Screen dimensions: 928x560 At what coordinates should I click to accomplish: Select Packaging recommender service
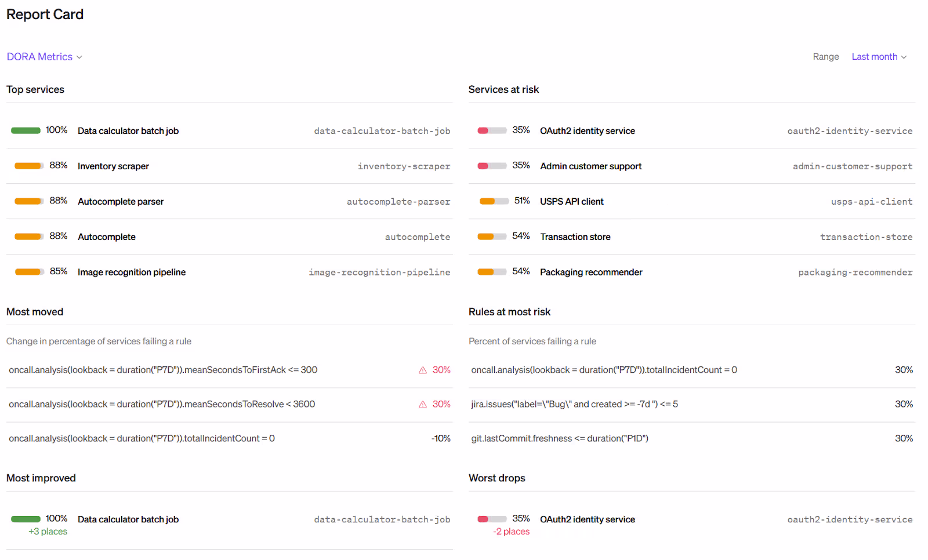[591, 272]
